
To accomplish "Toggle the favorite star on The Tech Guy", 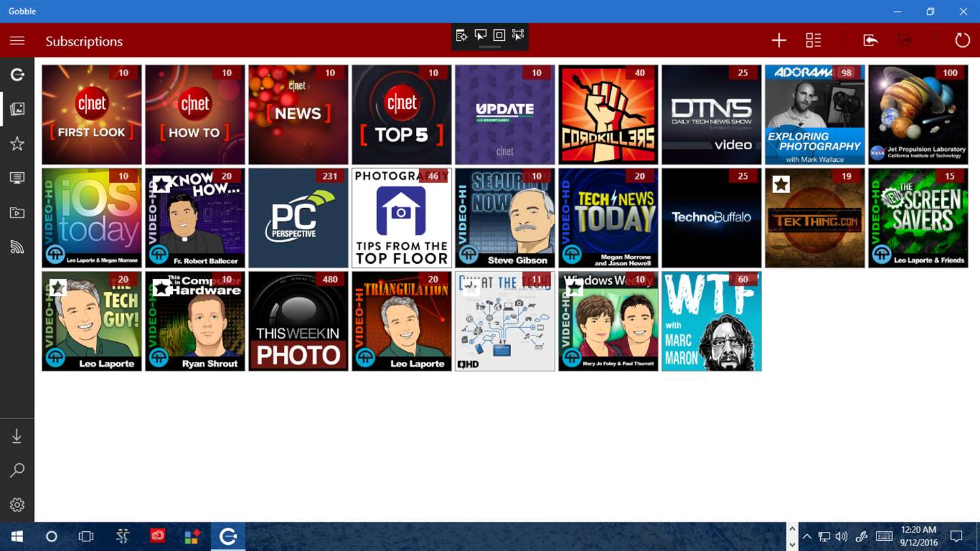I will tap(58, 288).
